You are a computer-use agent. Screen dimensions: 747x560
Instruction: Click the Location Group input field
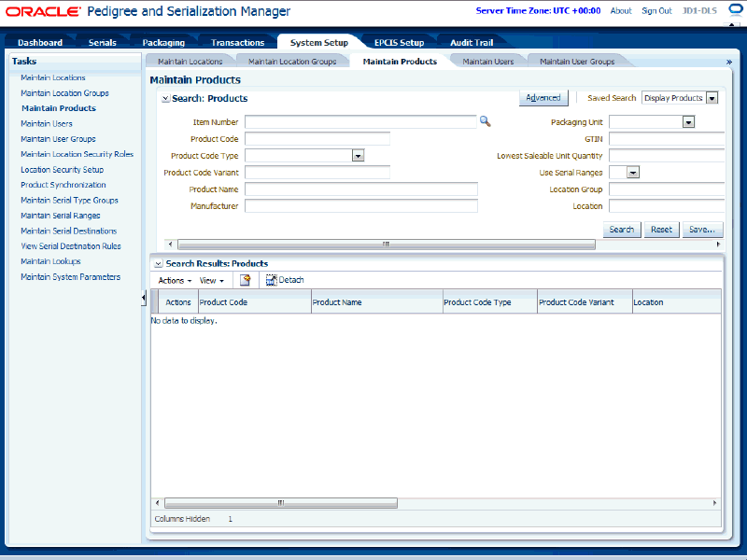(667, 189)
